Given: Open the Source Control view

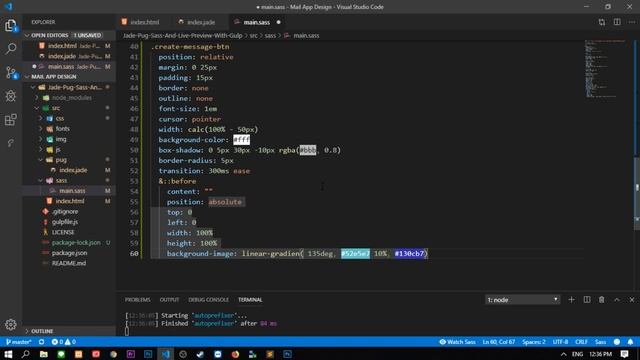Looking at the screenshot, I should click(x=11, y=73).
